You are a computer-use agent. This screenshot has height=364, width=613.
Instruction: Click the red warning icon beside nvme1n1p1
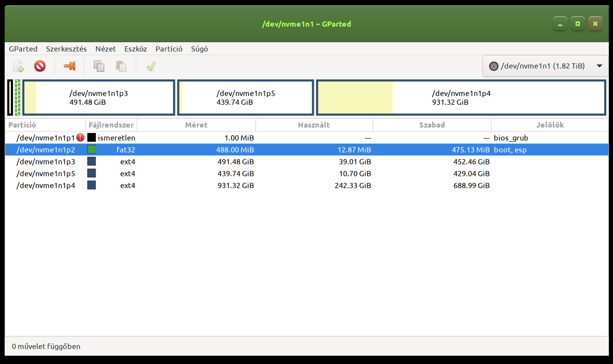point(80,138)
